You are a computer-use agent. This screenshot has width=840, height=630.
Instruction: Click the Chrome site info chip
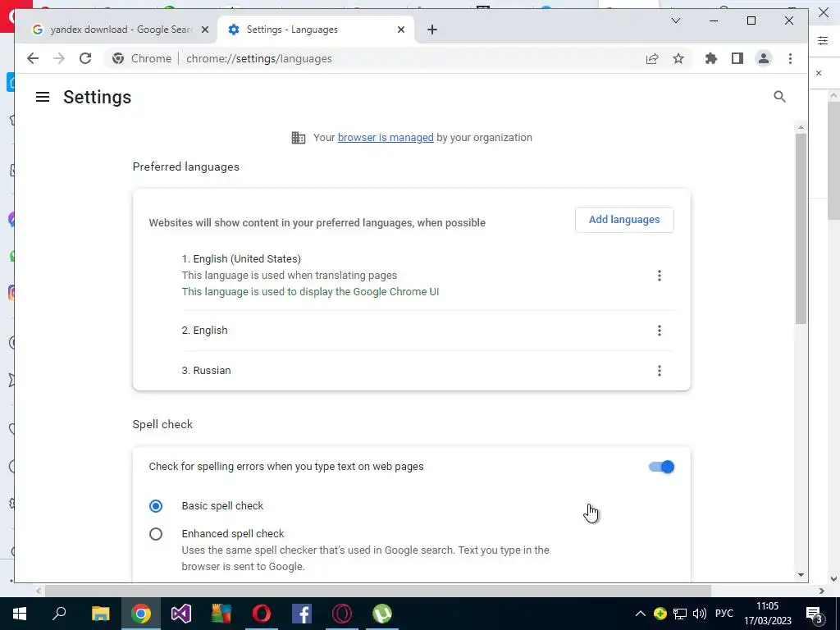coord(142,58)
